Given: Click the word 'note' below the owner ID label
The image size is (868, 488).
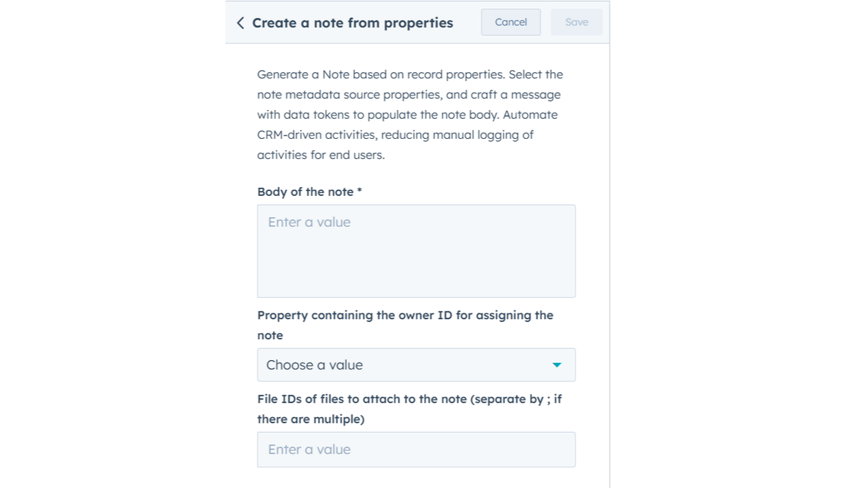Looking at the screenshot, I should click(x=270, y=335).
